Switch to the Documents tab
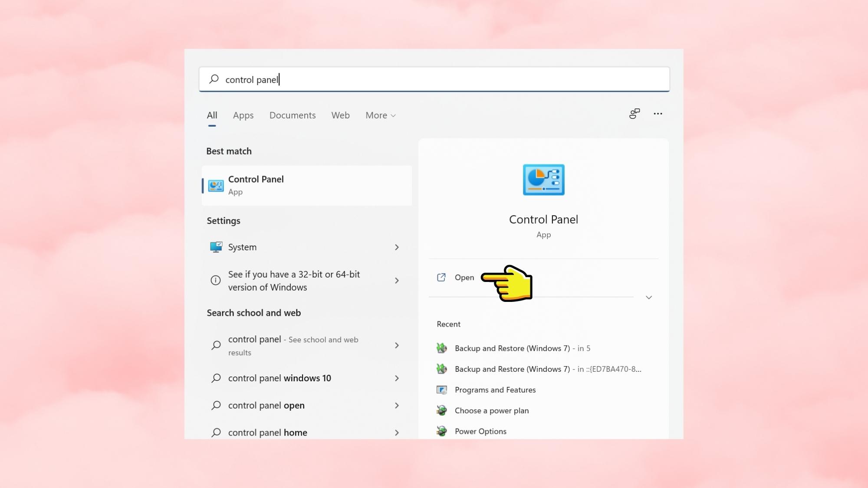The height and width of the screenshot is (488, 868). [x=293, y=115]
